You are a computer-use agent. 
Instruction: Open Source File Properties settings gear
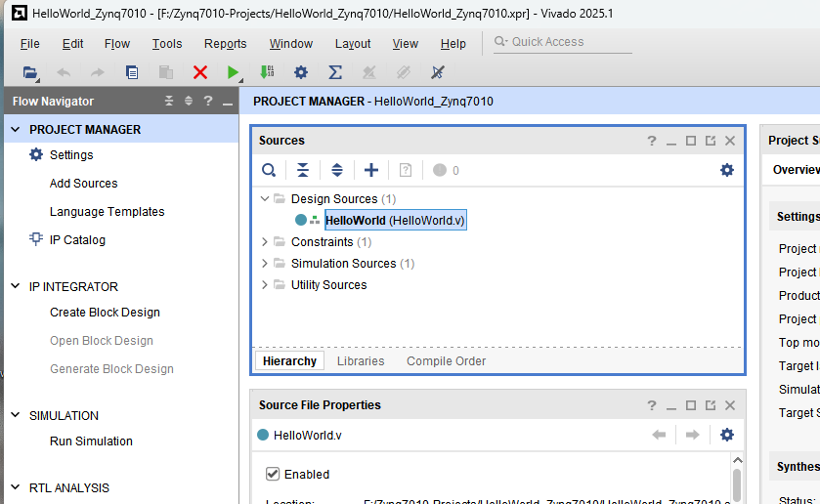pos(727,435)
